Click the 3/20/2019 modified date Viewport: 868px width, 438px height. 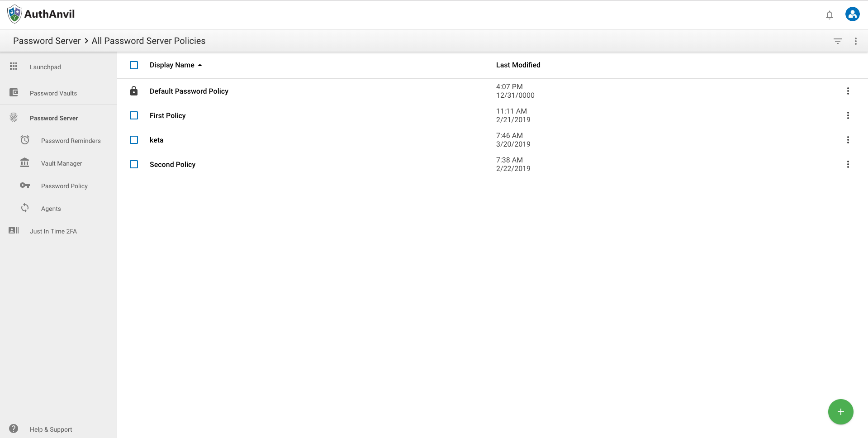pyautogui.click(x=513, y=144)
